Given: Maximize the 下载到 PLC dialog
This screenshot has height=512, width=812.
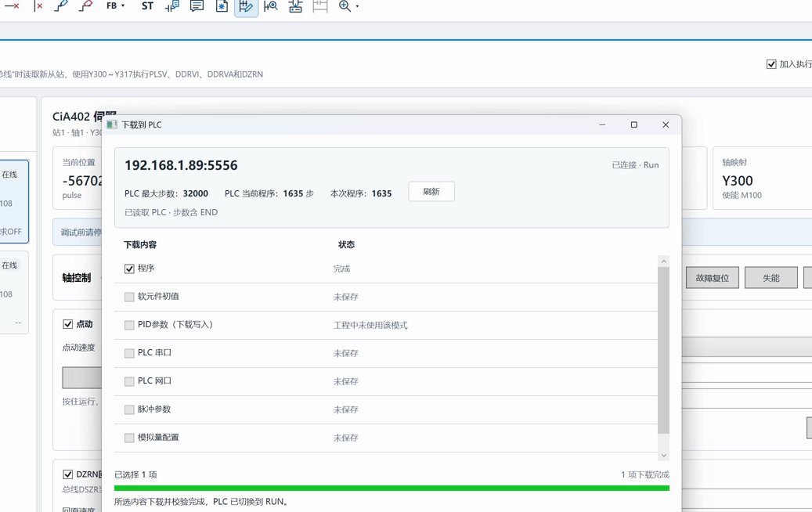Looking at the screenshot, I should pos(633,124).
